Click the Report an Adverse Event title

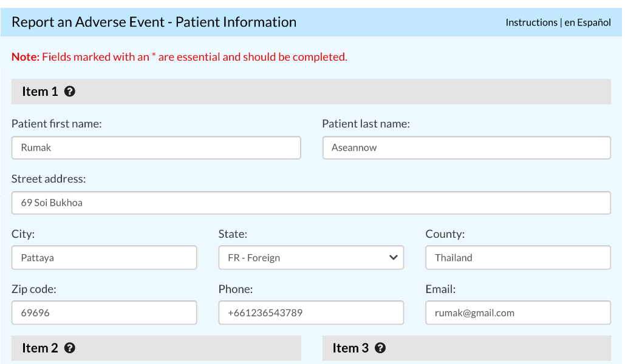[154, 22]
